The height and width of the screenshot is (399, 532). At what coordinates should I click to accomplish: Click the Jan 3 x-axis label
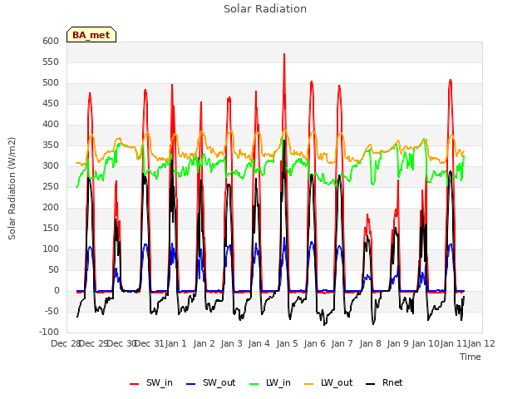(232, 343)
